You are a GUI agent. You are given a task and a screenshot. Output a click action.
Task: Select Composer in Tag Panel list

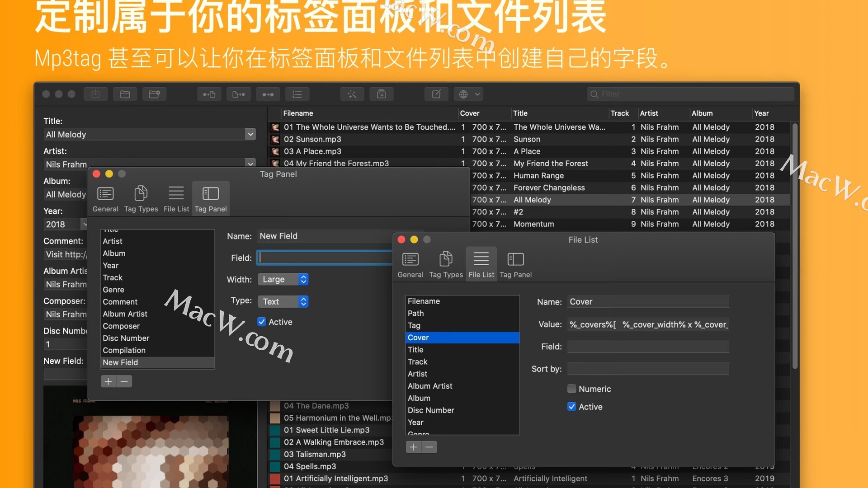[157, 326]
